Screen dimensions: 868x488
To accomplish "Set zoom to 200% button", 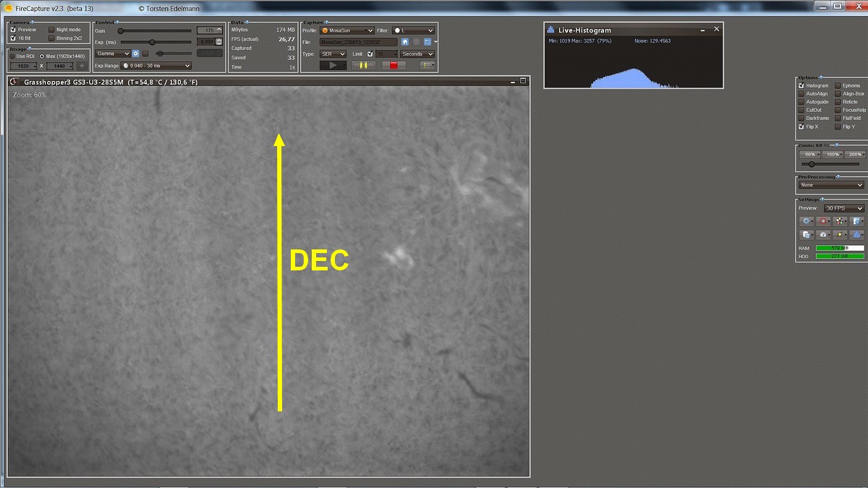I will (855, 155).
